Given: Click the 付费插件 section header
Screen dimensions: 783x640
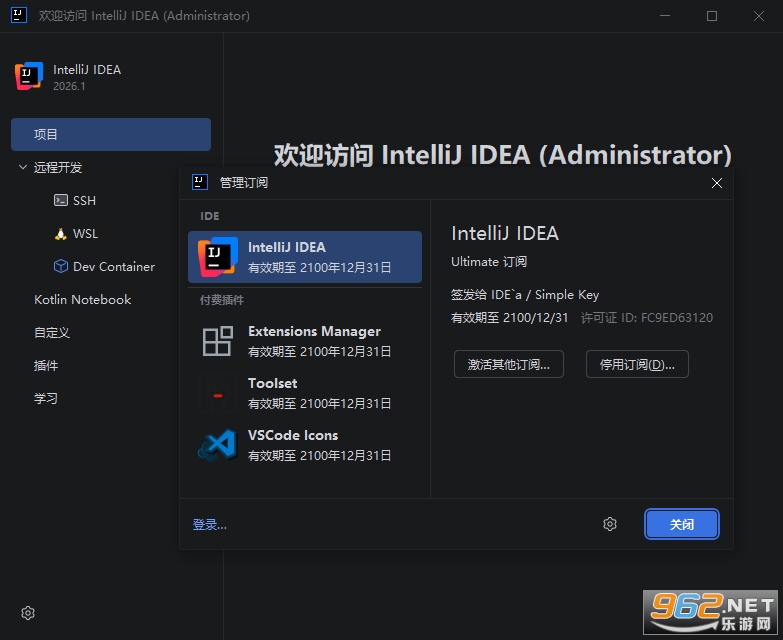Looking at the screenshot, I should (222, 300).
